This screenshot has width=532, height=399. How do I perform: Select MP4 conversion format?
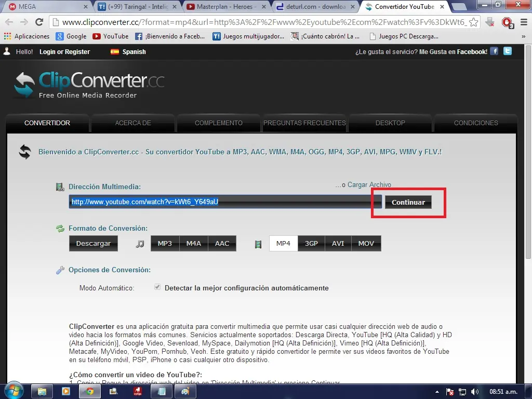pos(283,243)
